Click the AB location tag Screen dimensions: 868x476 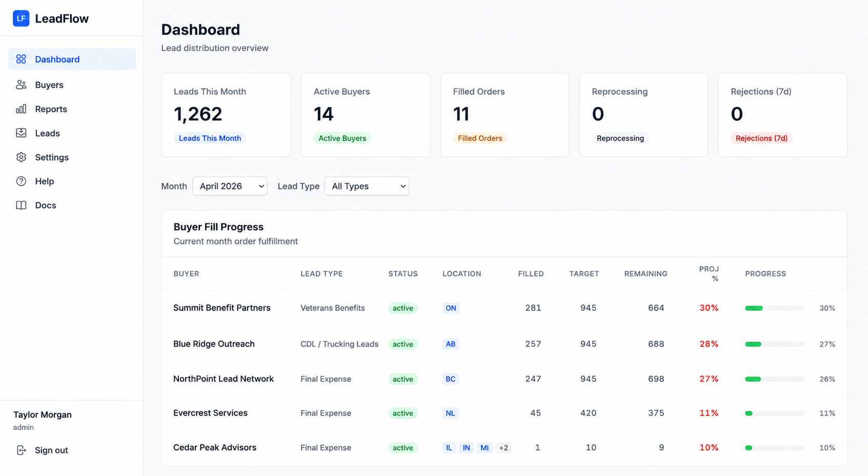click(451, 344)
